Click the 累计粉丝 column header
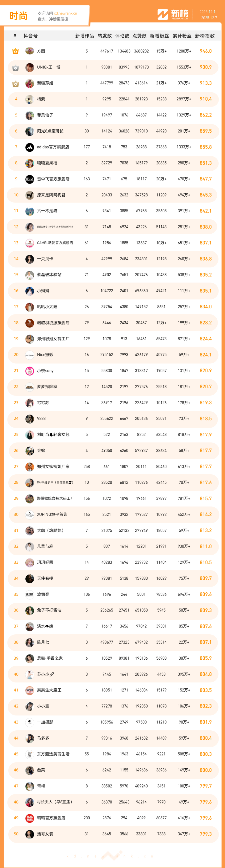Image resolution: width=225 pixels, height=868 pixels. point(182,36)
